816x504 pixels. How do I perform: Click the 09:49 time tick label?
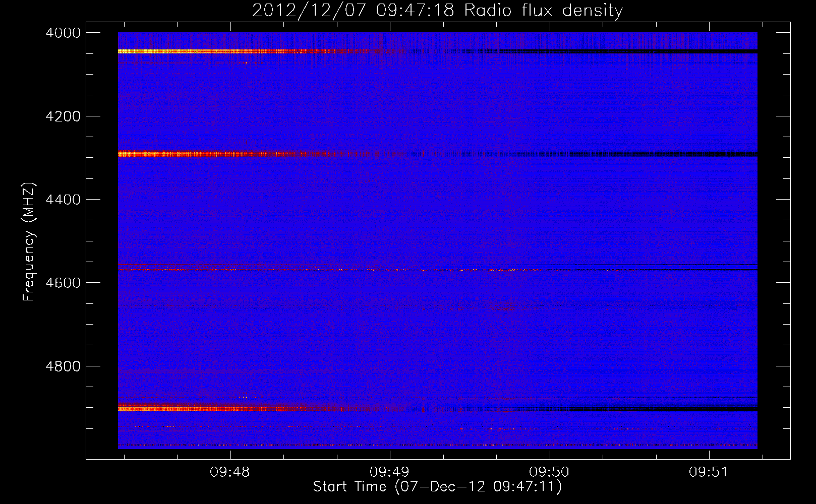[390, 472]
